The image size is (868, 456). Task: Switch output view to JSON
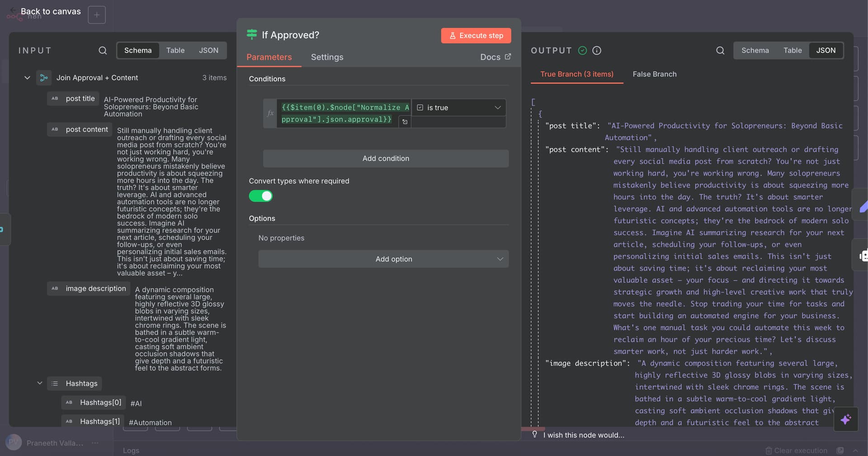coord(826,51)
